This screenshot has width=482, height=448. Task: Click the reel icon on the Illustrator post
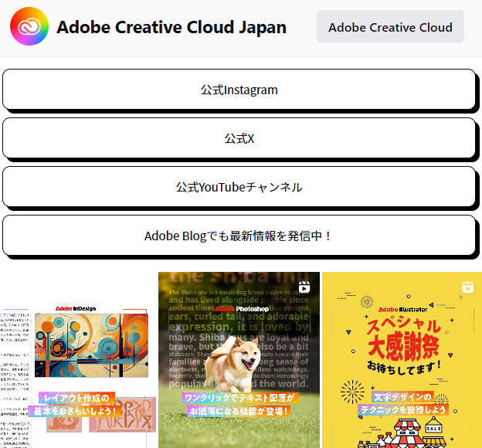[467, 287]
